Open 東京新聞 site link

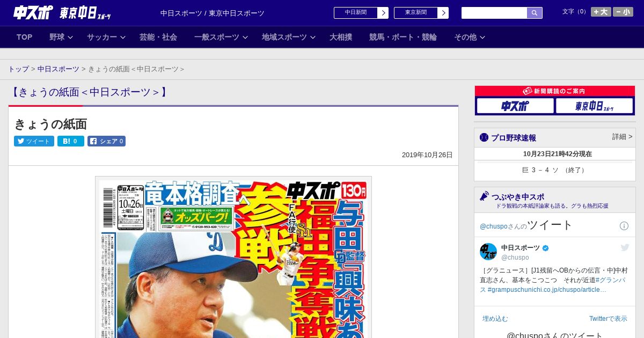click(416, 13)
